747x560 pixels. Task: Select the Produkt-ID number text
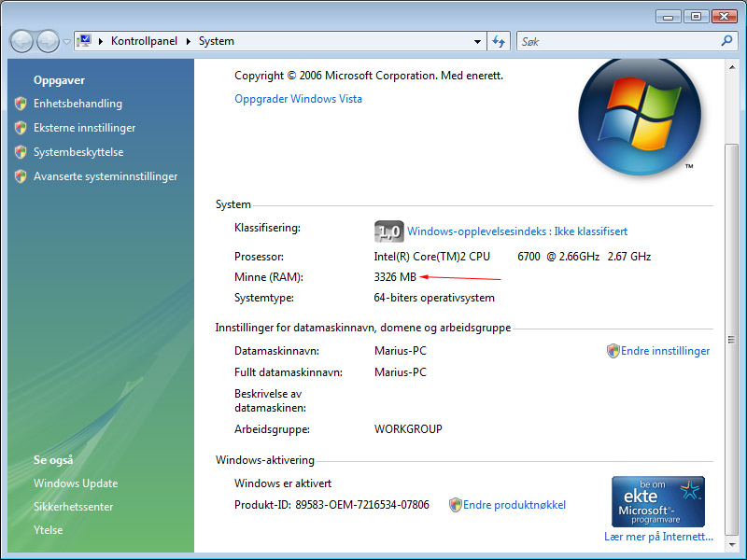pos(362,505)
